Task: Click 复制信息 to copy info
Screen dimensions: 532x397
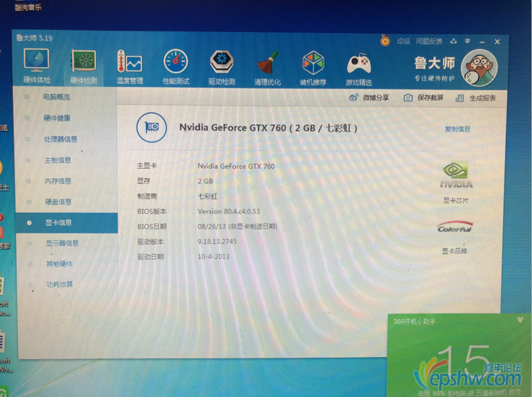Action: [457, 129]
